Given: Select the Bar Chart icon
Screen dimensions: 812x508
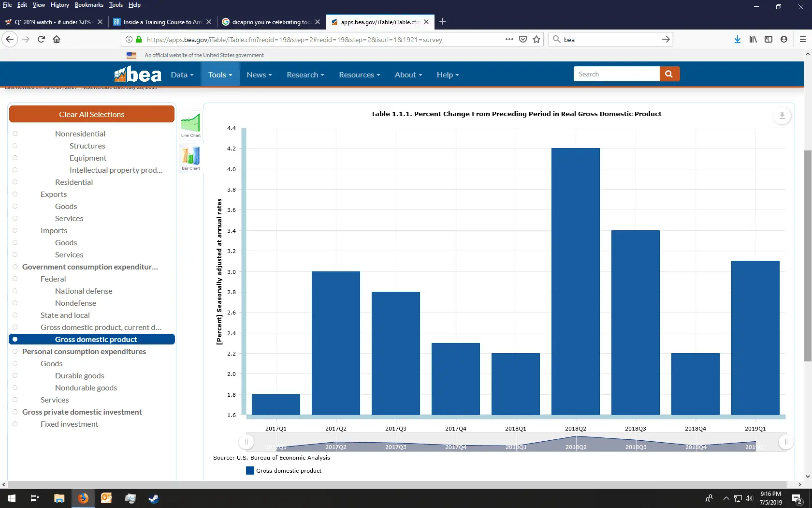Looking at the screenshot, I should coord(190,158).
